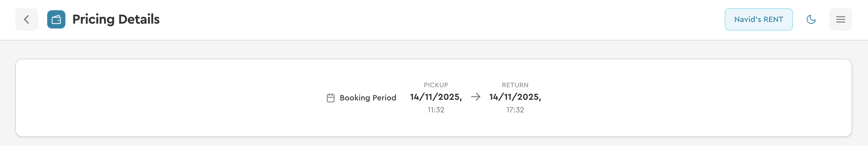The image size is (868, 146).
Task: Open the hamburger menu
Action: coord(840,20)
